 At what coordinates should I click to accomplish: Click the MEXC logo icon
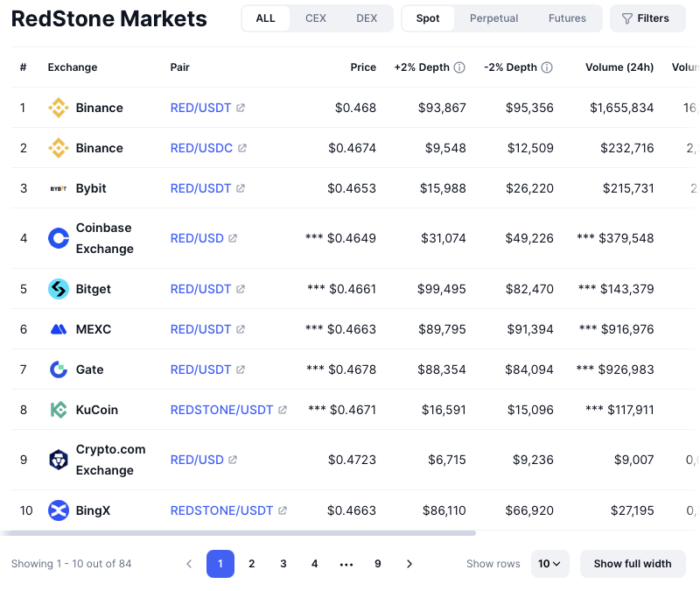tap(59, 329)
